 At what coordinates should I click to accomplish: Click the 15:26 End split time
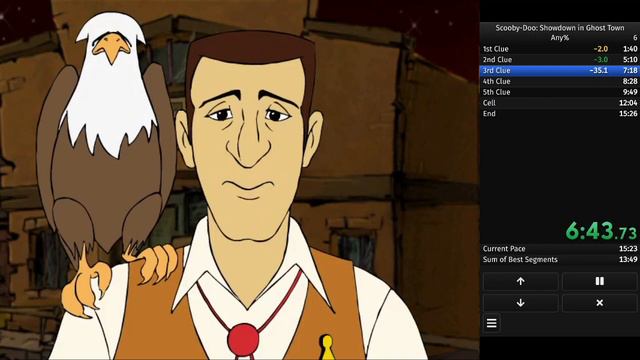628,113
